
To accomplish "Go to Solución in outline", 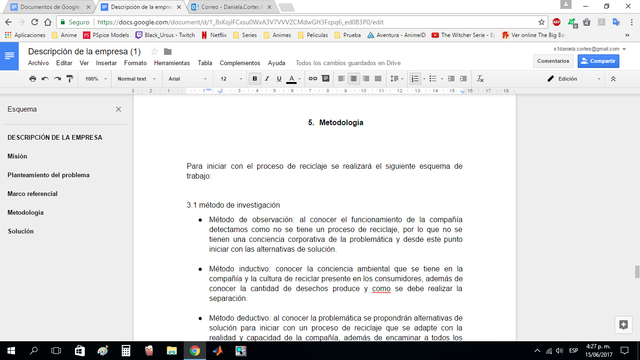I will (x=20, y=231).
